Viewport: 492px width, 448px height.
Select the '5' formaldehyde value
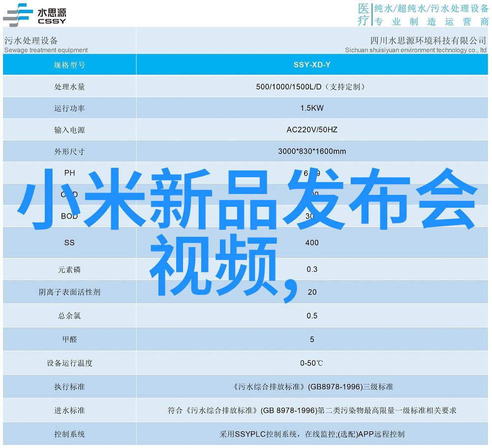[312, 339]
